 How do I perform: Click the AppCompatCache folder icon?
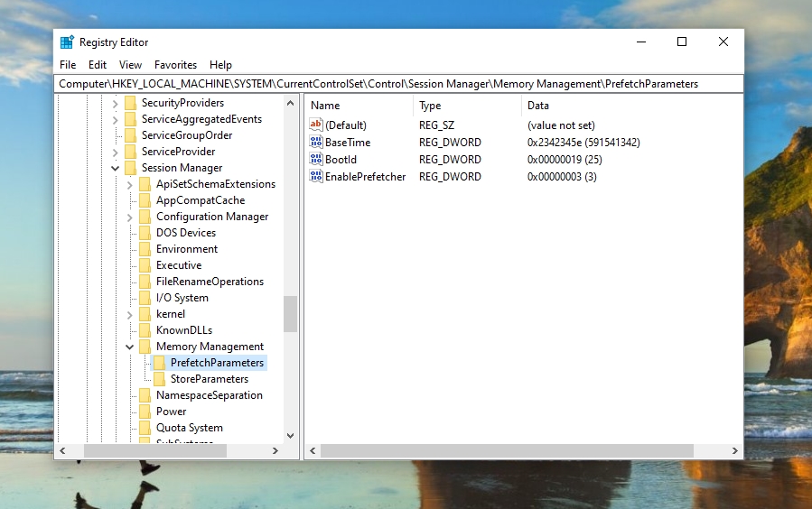point(145,200)
